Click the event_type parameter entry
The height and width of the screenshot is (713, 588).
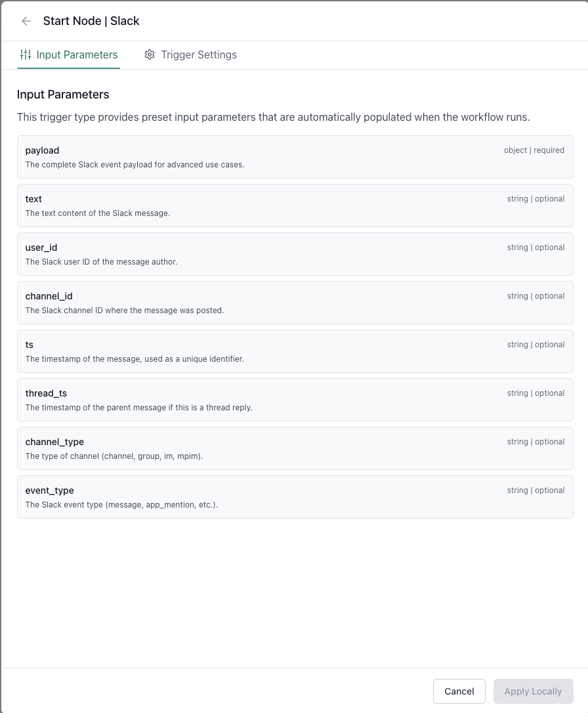[294, 496]
